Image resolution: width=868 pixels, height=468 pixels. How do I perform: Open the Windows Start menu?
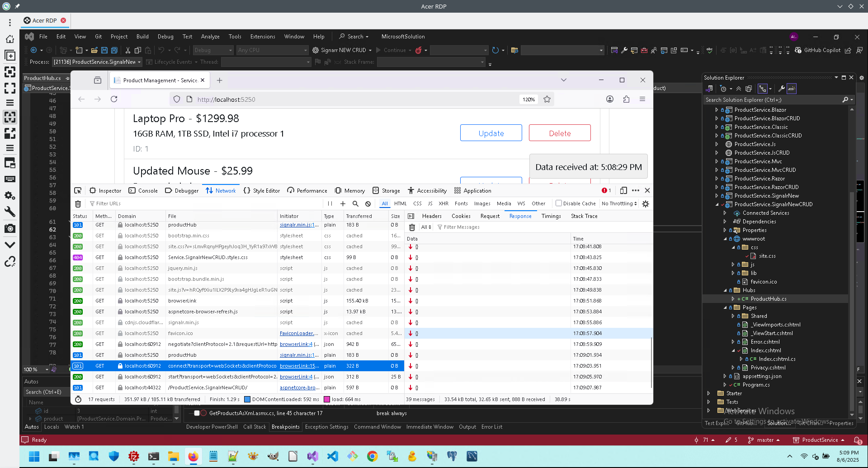pos(34,456)
